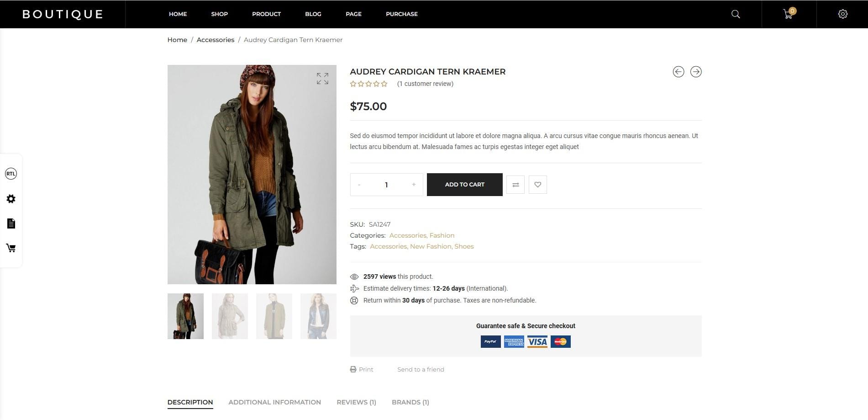The image size is (868, 420).
Task: Increase quantity with plus button
Action: 414,185
